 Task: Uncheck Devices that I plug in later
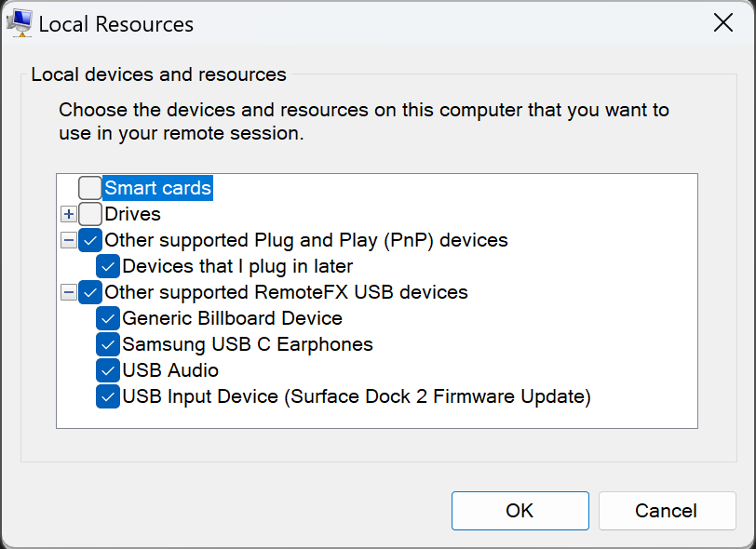coord(108,266)
